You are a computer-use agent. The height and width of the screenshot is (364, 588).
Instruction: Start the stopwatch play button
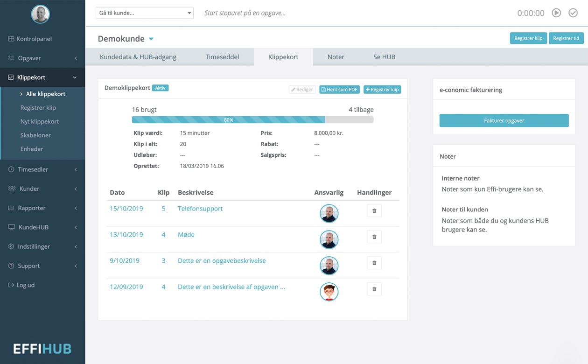click(556, 13)
